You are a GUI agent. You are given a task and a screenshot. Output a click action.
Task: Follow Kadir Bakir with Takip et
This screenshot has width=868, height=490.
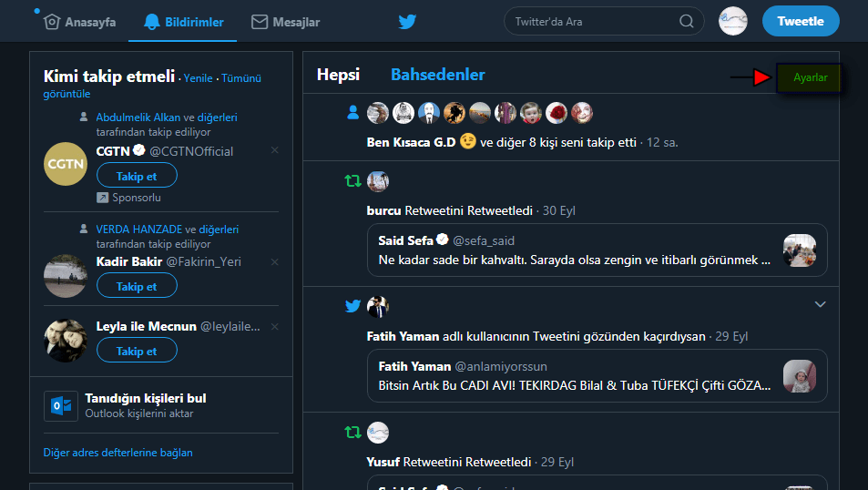coord(137,286)
